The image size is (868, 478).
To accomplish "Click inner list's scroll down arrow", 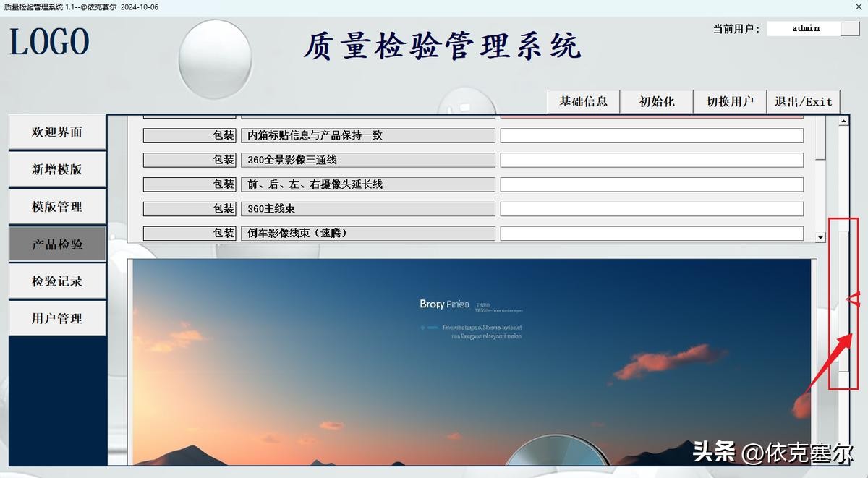I will pyautogui.click(x=820, y=237).
